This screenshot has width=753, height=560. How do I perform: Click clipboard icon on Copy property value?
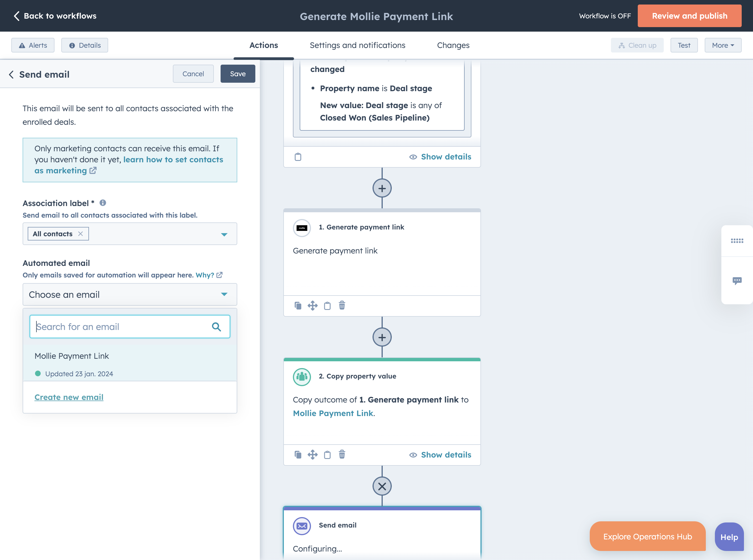327,454
